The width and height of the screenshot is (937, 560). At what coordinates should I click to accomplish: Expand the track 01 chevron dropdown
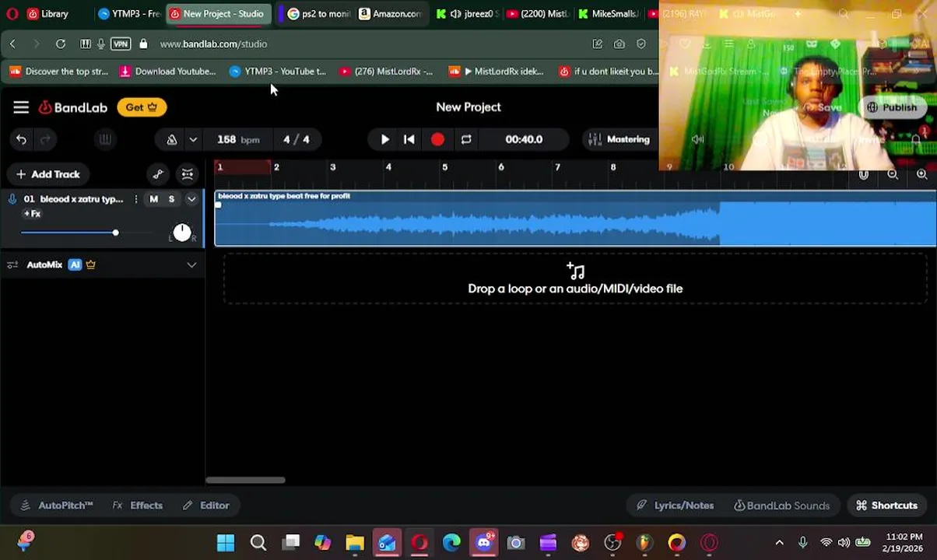tap(191, 199)
